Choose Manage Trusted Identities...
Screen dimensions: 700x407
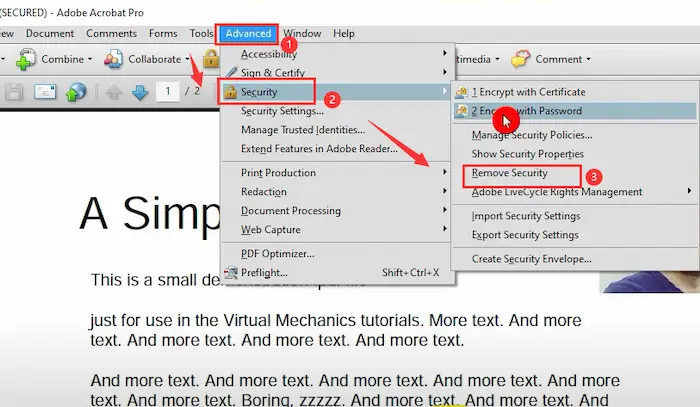pyautogui.click(x=338, y=130)
